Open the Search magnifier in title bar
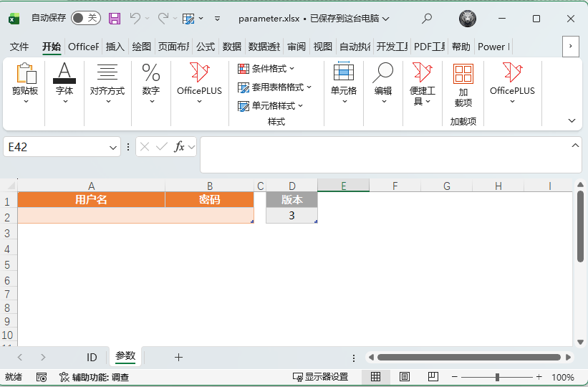The width and height of the screenshot is (588, 387). (x=427, y=18)
